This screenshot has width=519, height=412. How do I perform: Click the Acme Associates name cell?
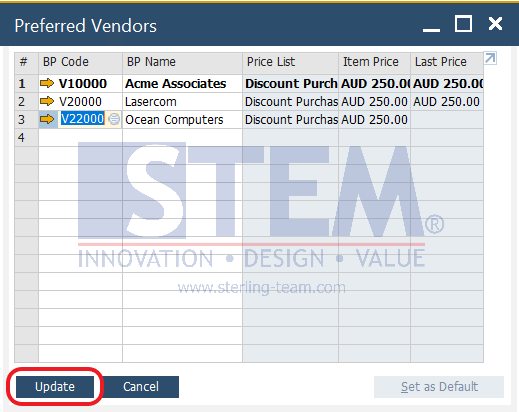(182, 83)
